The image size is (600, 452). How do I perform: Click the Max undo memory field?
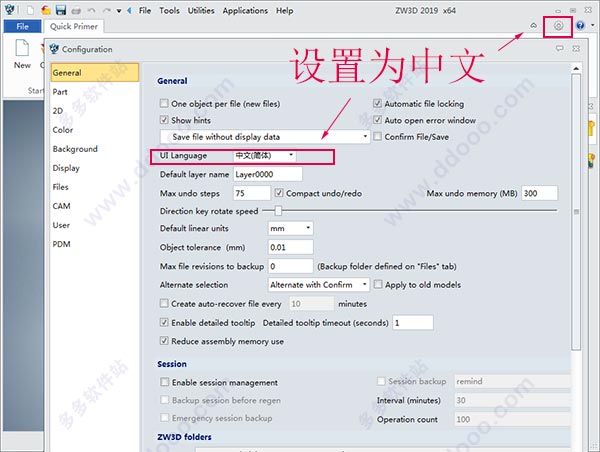point(540,193)
